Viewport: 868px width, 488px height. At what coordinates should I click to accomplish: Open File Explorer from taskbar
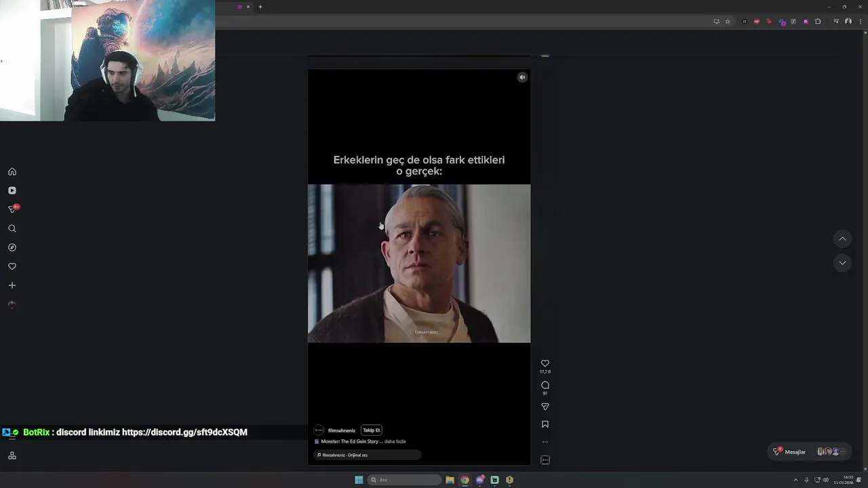point(450,480)
